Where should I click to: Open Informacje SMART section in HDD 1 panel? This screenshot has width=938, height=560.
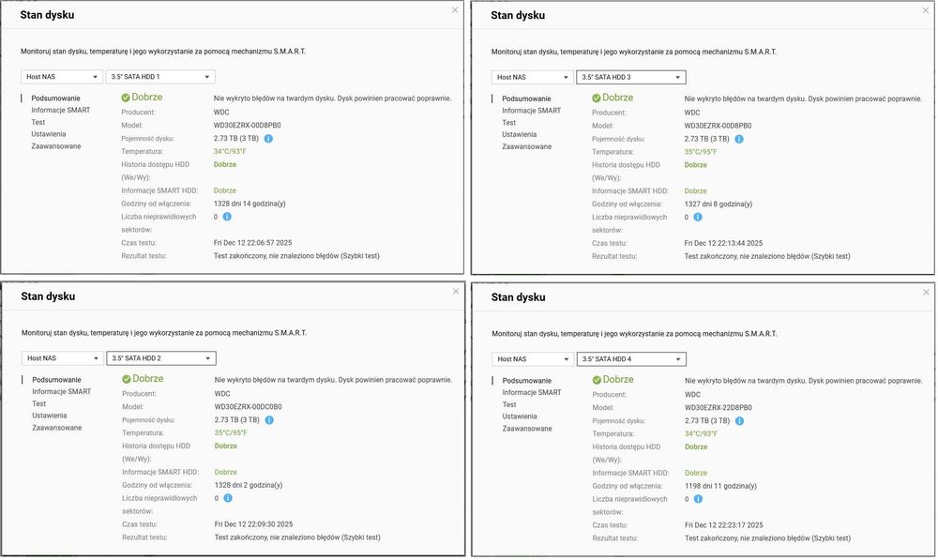coord(60,110)
